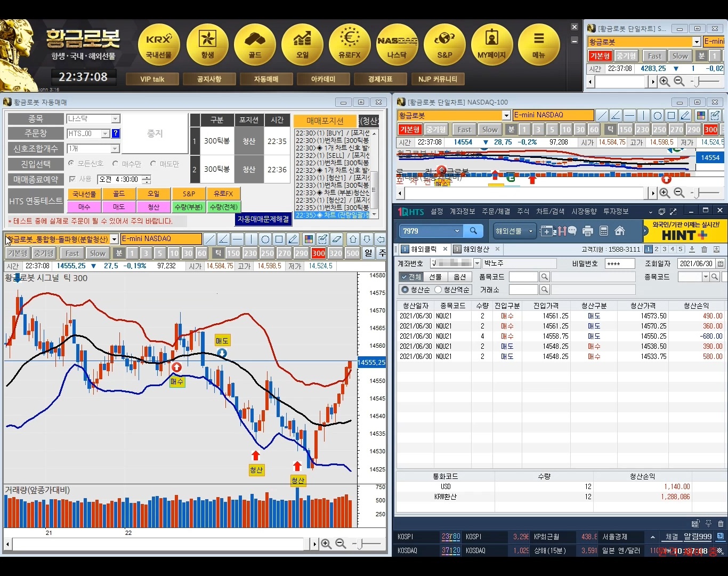This screenshot has width=728, height=576.
Task: Select the rectangle drawing tool in main chart
Action: [x=279, y=239]
